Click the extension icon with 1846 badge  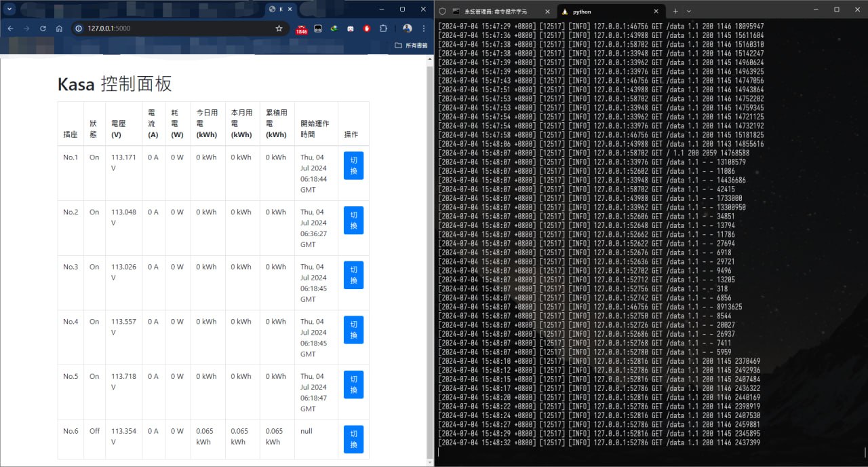click(x=301, y=29)
